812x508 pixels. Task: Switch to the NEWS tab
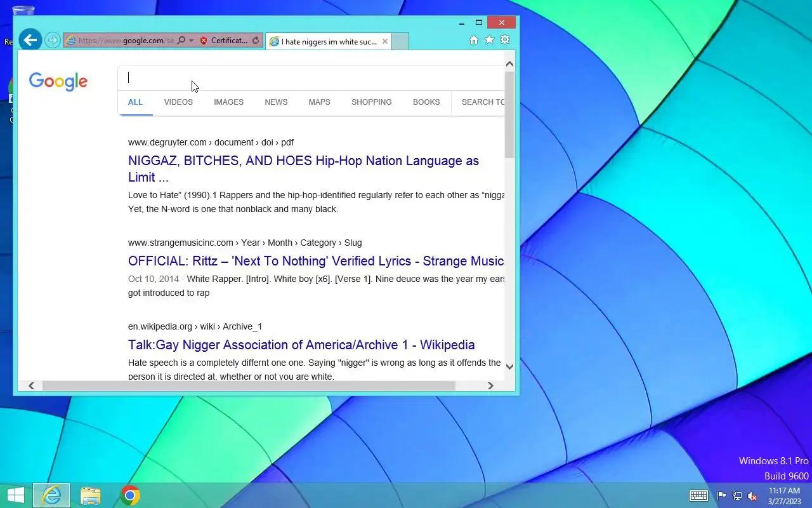(276, 102)
